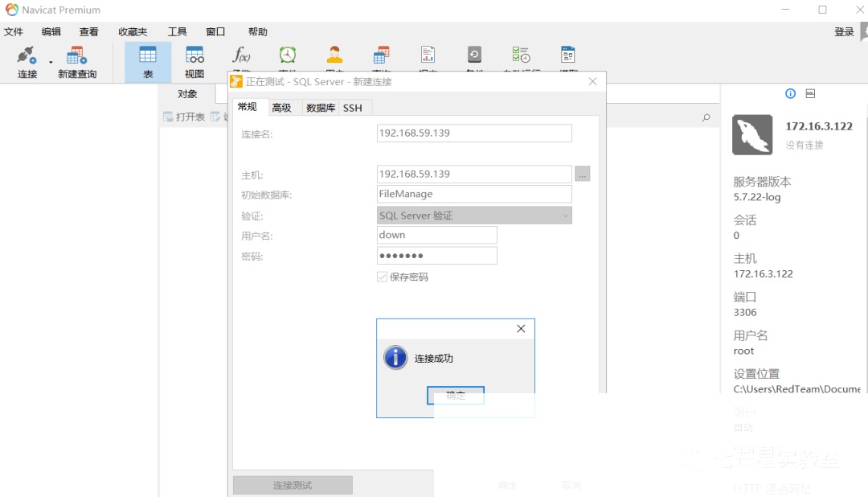
Task: Close the 连接成功 message box
Action: pos(521,329)
